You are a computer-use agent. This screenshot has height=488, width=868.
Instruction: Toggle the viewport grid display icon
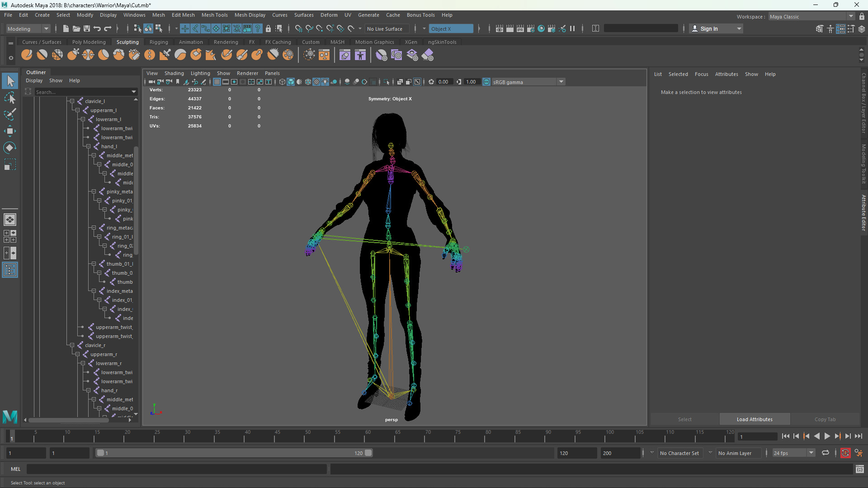(x=217, y=82)
